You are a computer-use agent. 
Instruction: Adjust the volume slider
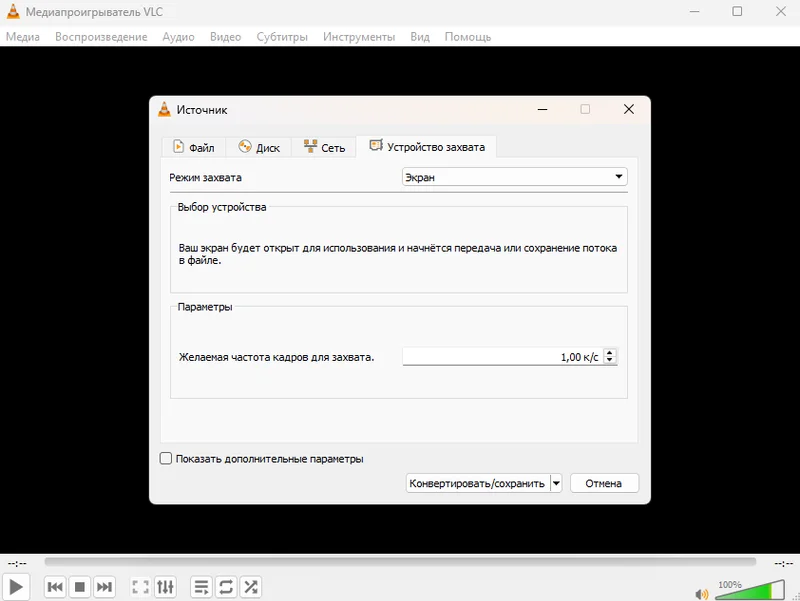coord(750,589)
